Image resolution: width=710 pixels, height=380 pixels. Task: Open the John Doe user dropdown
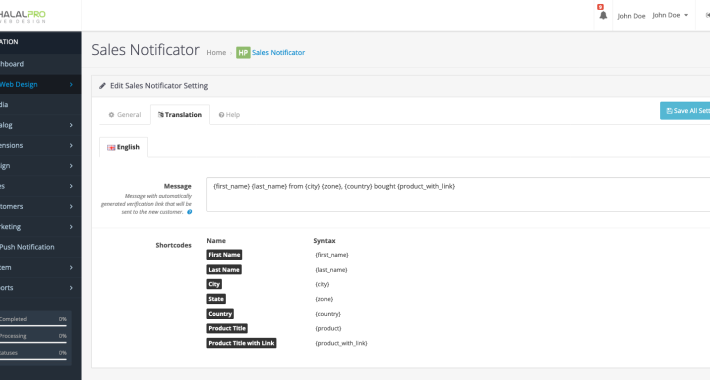670,15
